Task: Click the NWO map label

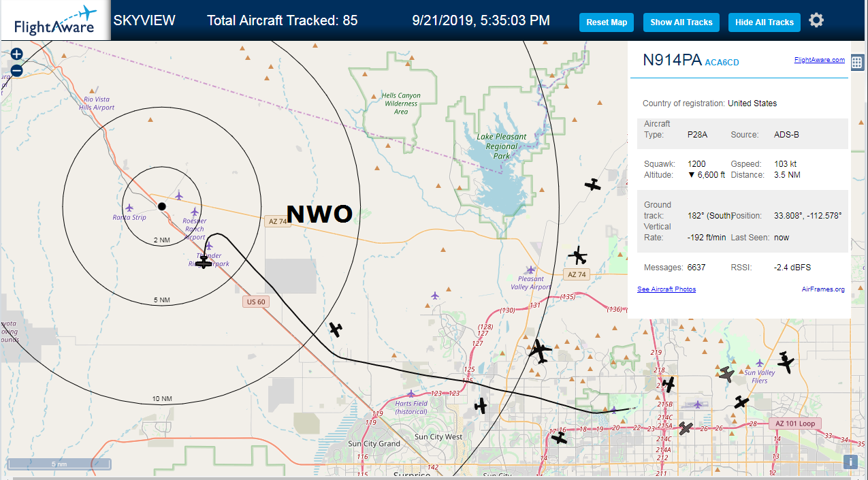Action: 319,214
